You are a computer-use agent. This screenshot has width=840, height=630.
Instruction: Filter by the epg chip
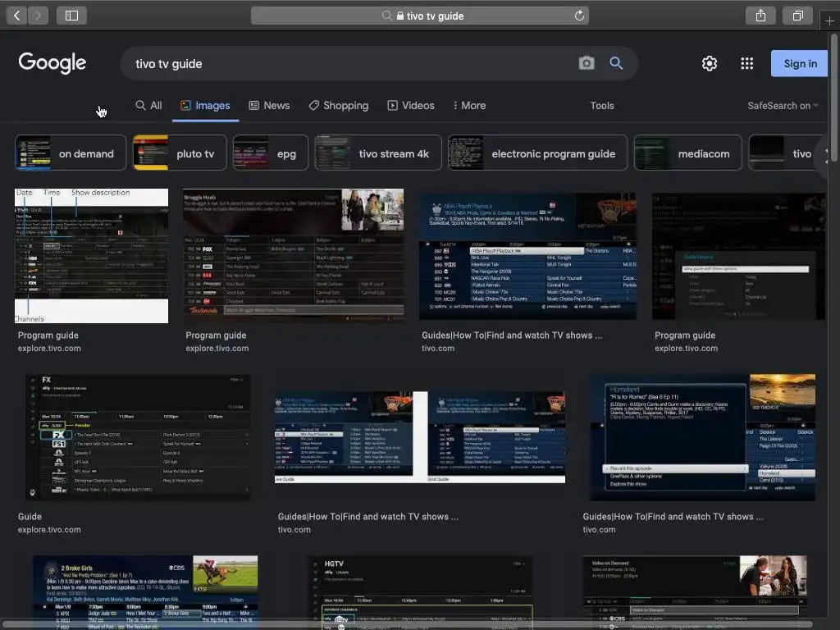pyautogui.click(x=271, y=153)
